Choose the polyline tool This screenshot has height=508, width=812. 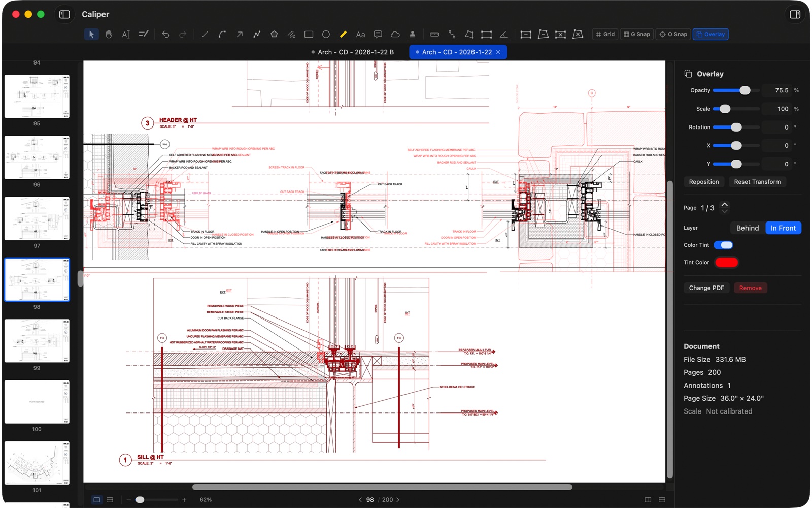[x=257, y=35]
